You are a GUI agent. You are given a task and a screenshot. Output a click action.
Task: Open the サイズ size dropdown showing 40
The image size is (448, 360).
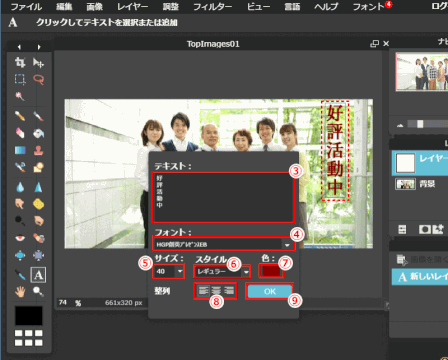[169, 271]
